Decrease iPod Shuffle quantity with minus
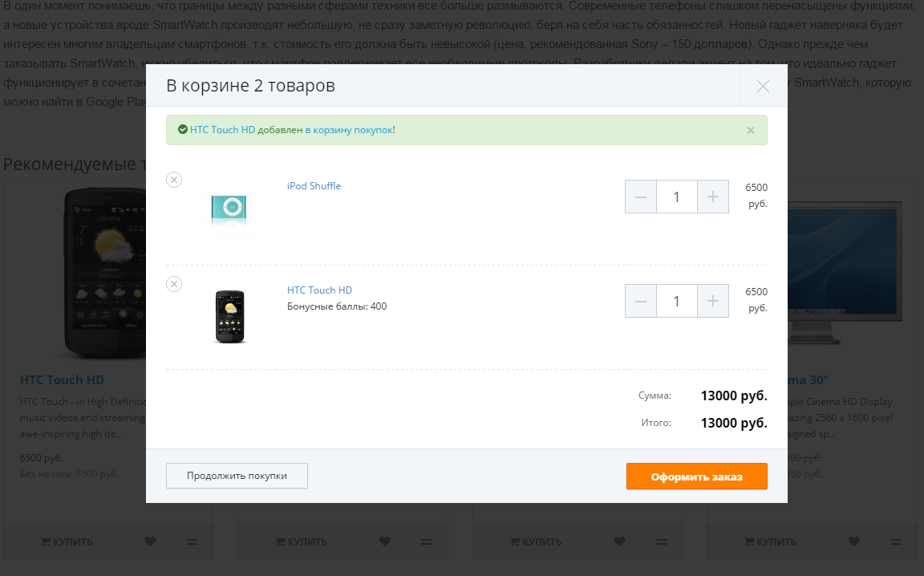924x576 pixels. (x=641, y=197)
